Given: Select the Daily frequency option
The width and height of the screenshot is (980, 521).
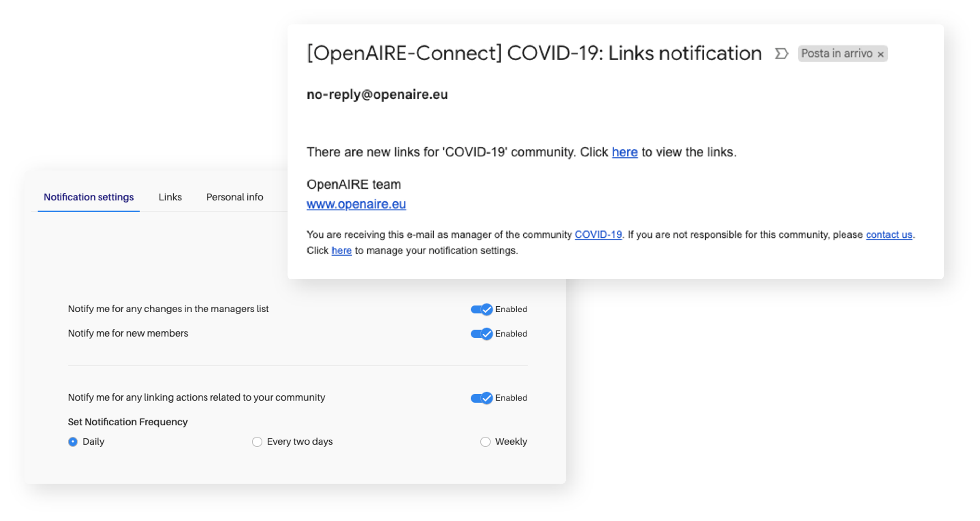Looking at the screenshot, I should (x=73, y=442).
